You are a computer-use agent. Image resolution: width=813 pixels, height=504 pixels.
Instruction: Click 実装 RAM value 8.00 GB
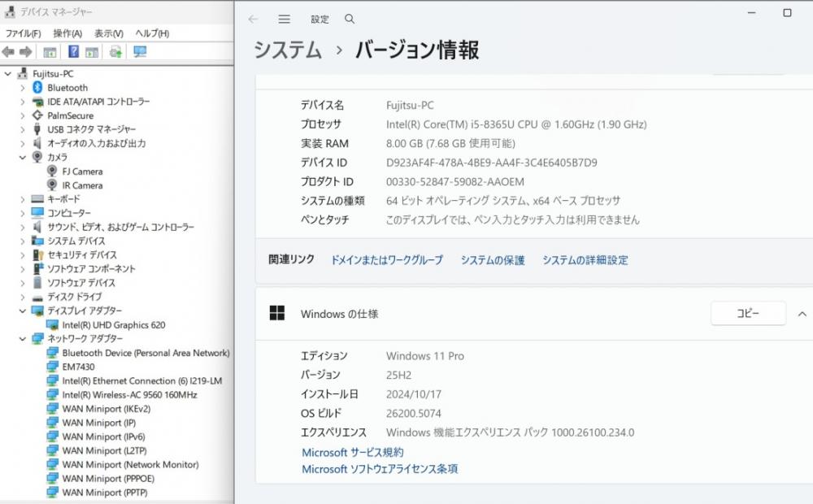coord(450,144)
